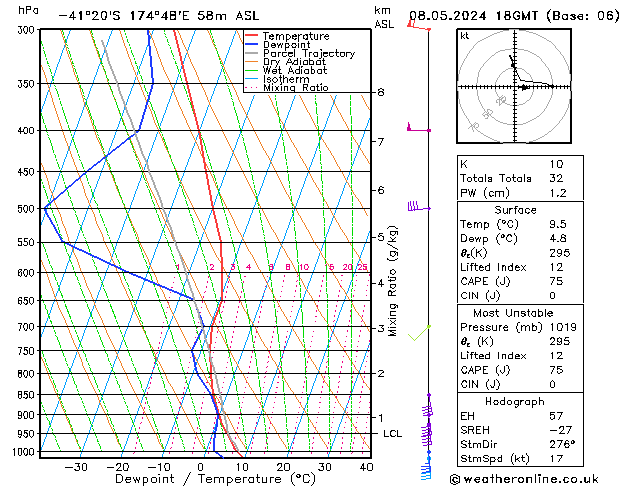Click the blue Dewpoint legend line swatch
Screen dimensions: 629x486
pos(251,44)
